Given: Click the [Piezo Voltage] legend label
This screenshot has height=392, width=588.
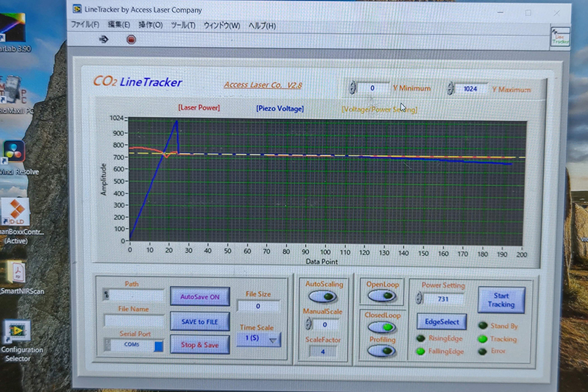Looking at the screenshot, I should [280, 108].
